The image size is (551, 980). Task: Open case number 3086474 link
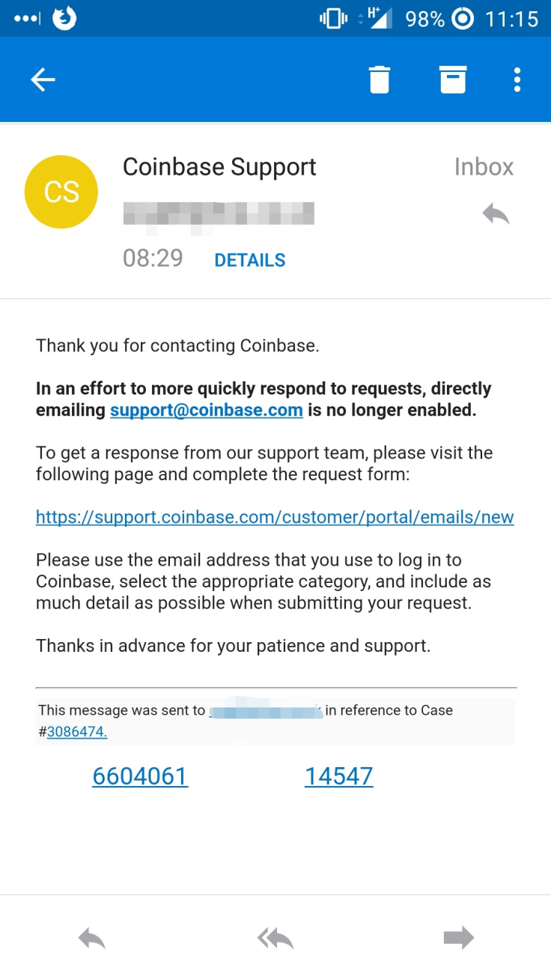[77, 732]
